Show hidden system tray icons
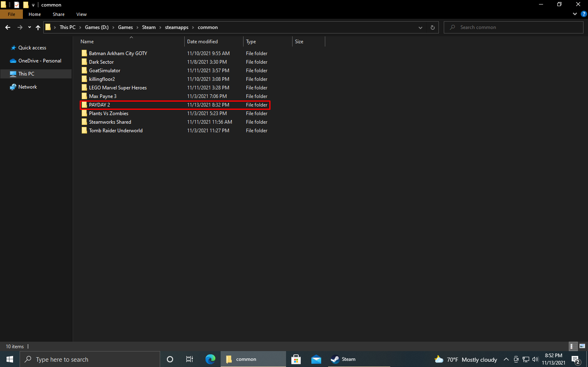This screenshot has height=367, width=588. click(x=506, y=359)
